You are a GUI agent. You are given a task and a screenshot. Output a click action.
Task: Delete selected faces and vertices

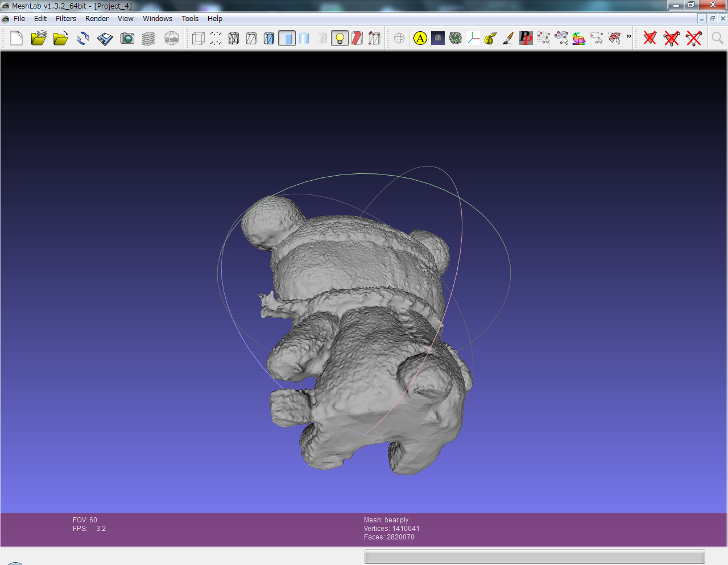(672, 38)
